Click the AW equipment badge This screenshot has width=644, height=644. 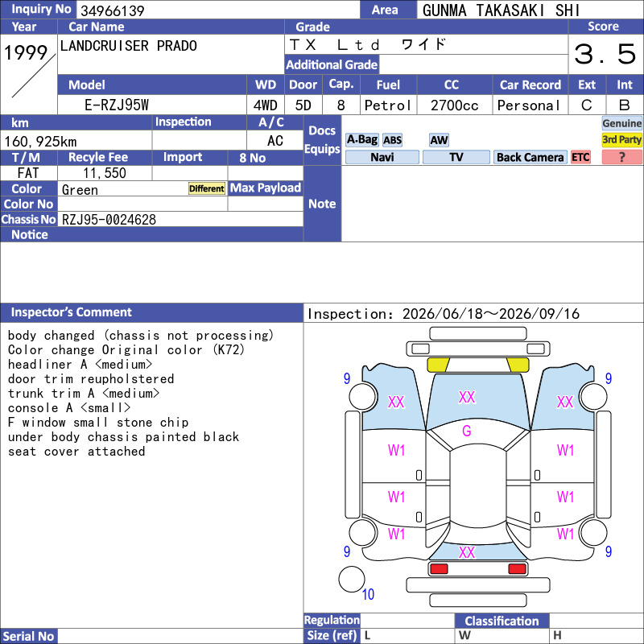click(x=439, y=140)
